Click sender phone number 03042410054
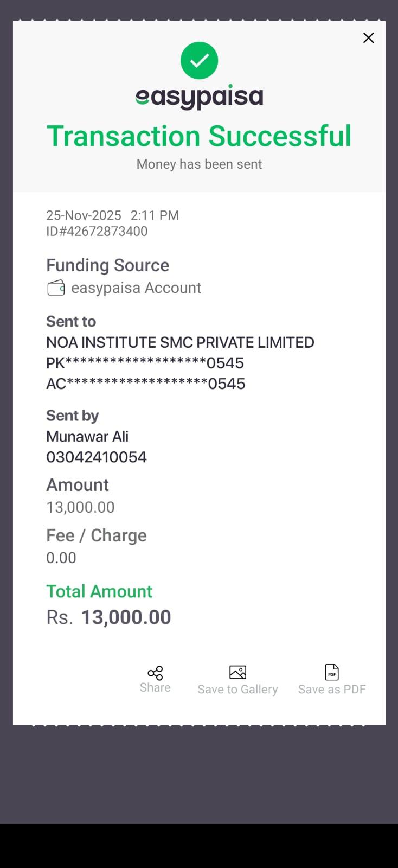The height and width of the screenshot is (868, 398). (x=97, y=457)
